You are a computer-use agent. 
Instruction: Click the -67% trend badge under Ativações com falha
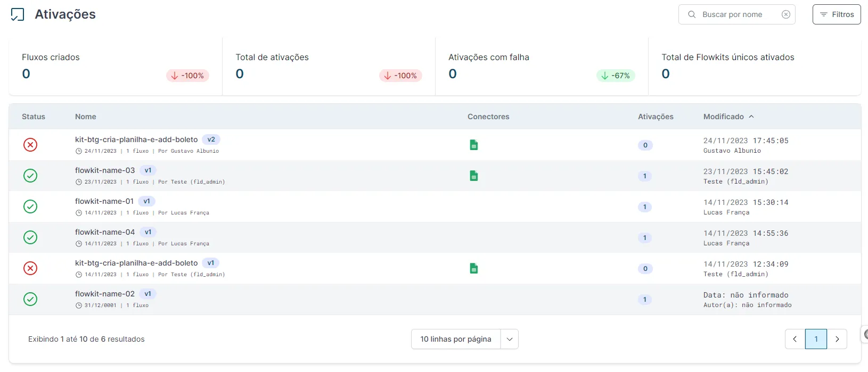coord(616,76)
